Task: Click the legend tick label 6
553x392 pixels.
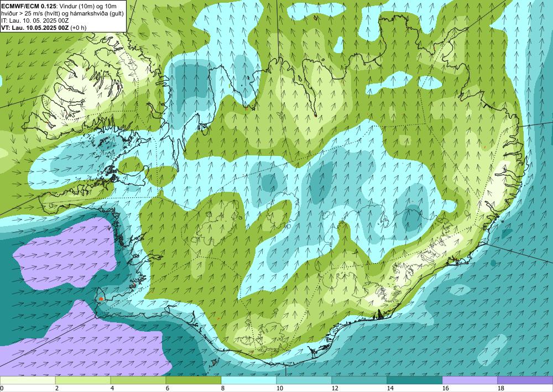Action: pos(168,389)
